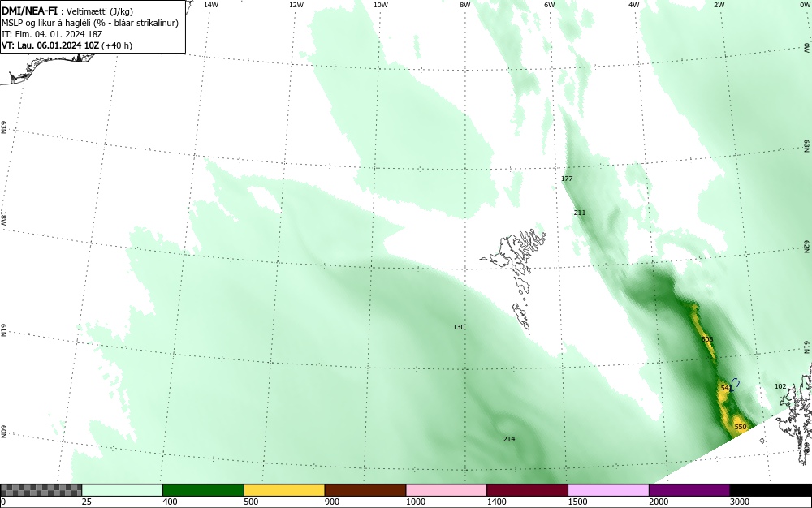The image size is (812, 508).
Task: Select the 214 CAPE value on the map
Action: point(509,439)
